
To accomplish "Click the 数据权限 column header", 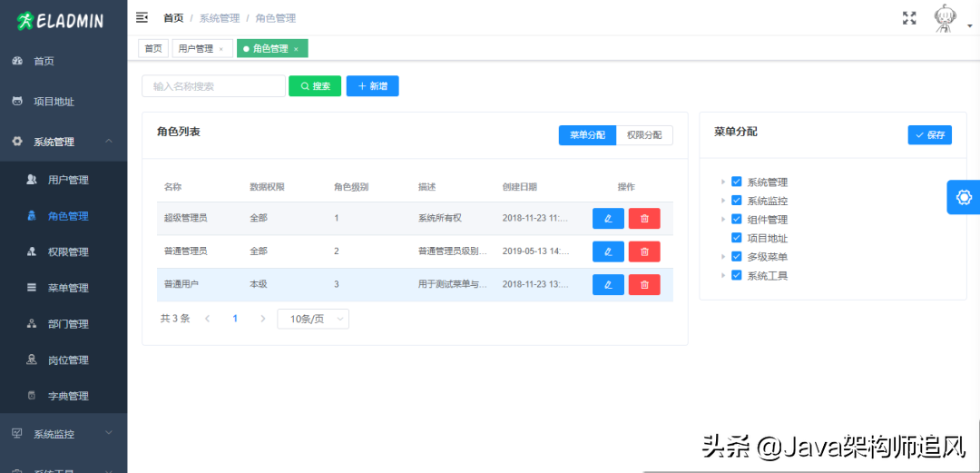I will pos(267,186).
